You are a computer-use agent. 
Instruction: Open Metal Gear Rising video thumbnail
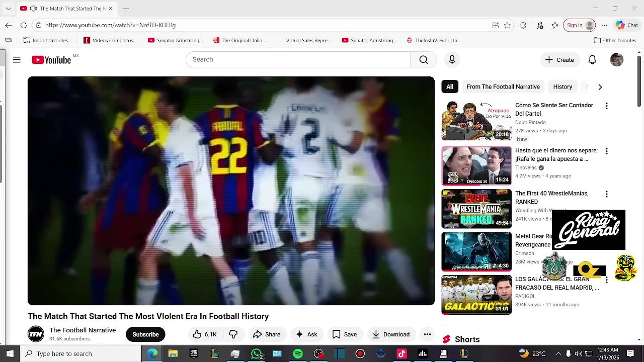click(476, 251)
